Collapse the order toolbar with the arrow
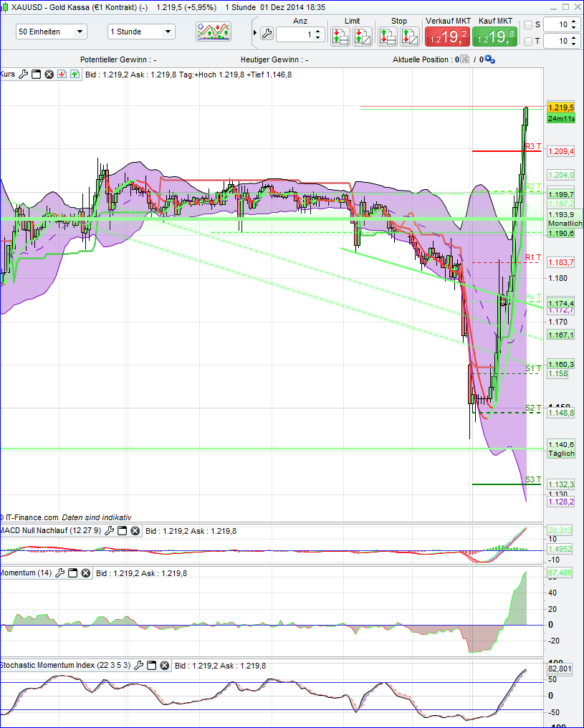The width and height of the screenshot is (584, 728). click(x=254, y=32)
